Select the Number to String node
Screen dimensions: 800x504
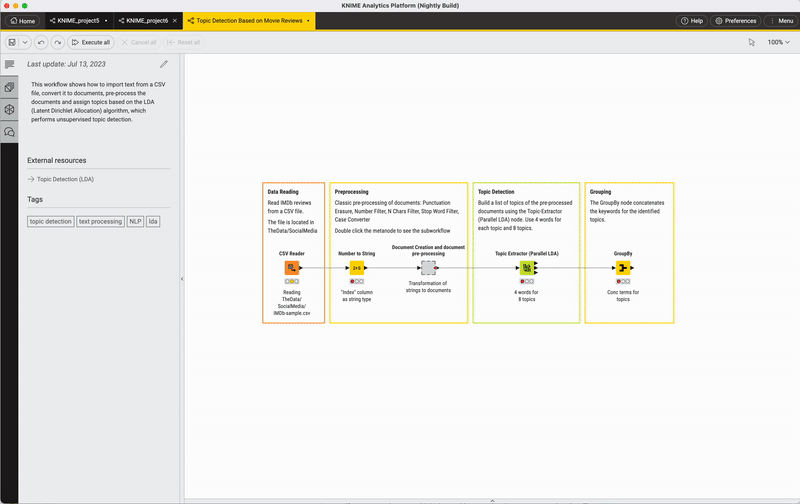(x=357, y=268)
